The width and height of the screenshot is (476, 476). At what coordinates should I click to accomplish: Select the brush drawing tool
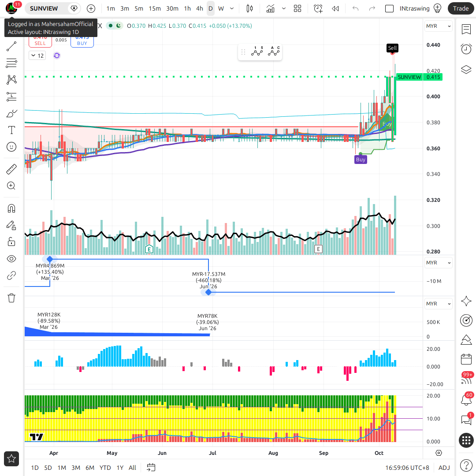click(11, 114)
